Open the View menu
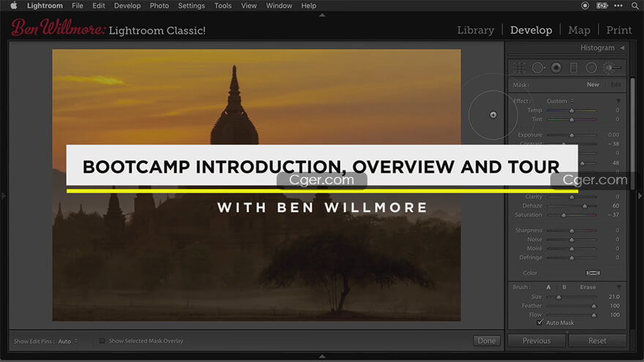 pos(249,6)
